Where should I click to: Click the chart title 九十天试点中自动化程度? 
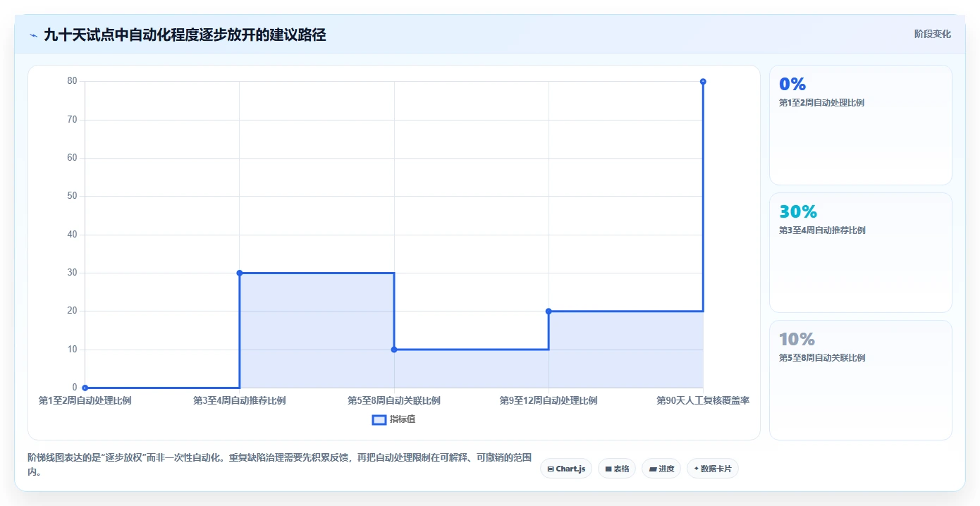pos(185,35)
